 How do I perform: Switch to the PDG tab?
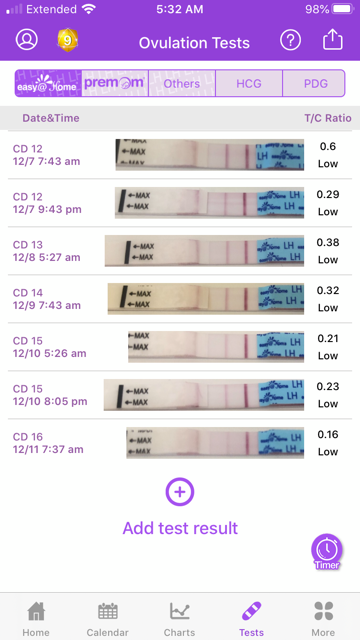click(314, 83)
